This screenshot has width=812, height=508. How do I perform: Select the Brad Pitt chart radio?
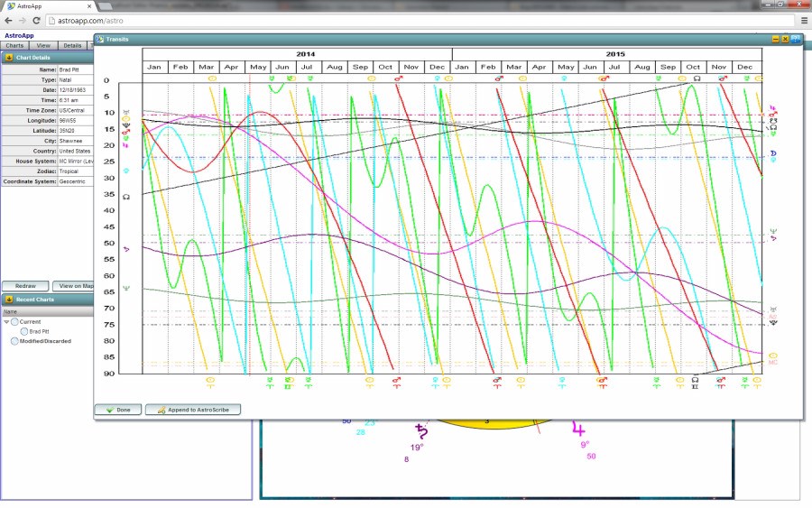[24, 331]
